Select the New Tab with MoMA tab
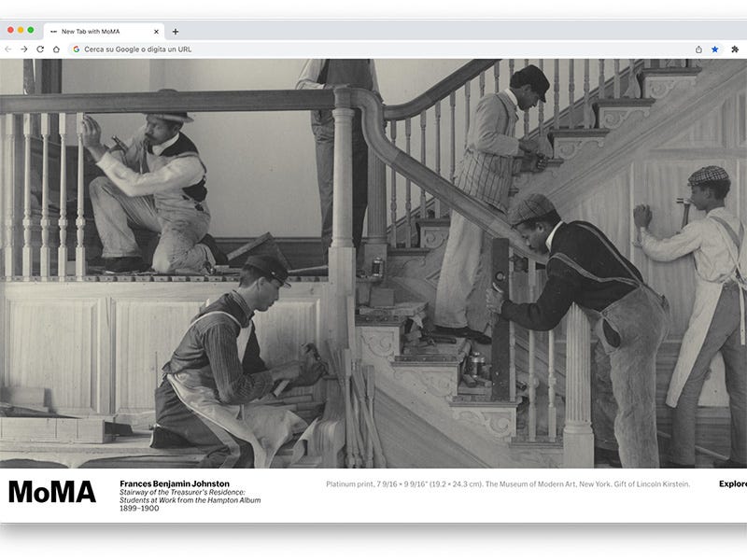 104,32
